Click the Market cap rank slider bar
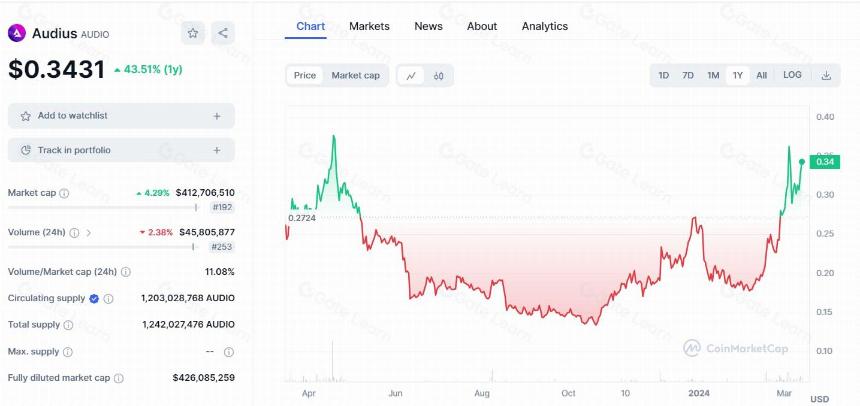 pyautogui.click(x=103, y=207)
